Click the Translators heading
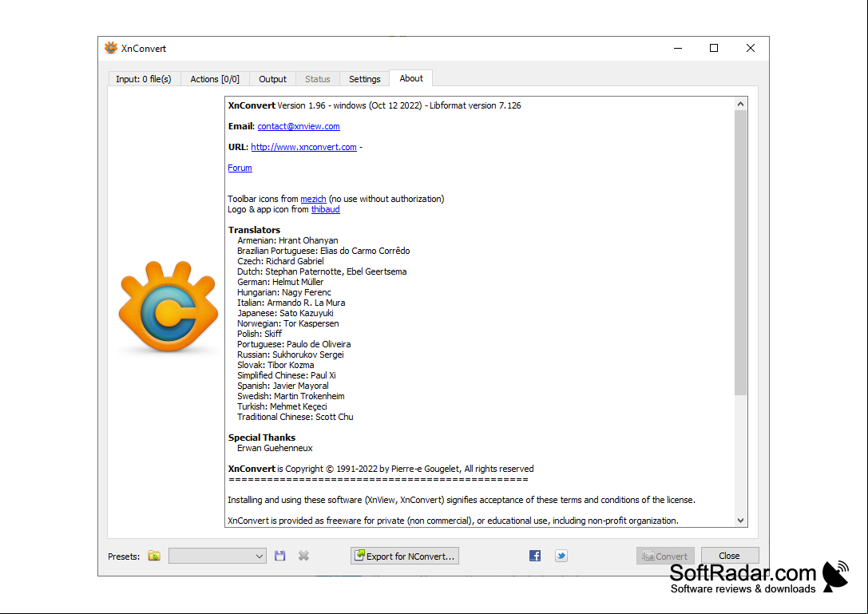Screen dimensions: 868x614 254,230
